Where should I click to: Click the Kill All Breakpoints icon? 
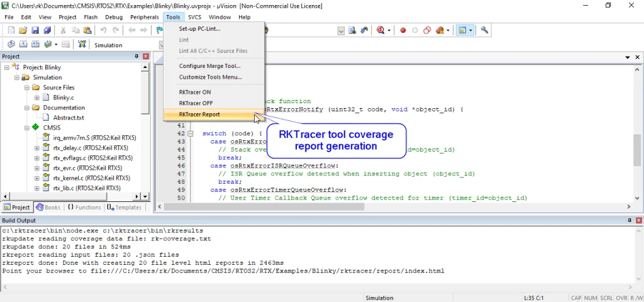(440, 30)
